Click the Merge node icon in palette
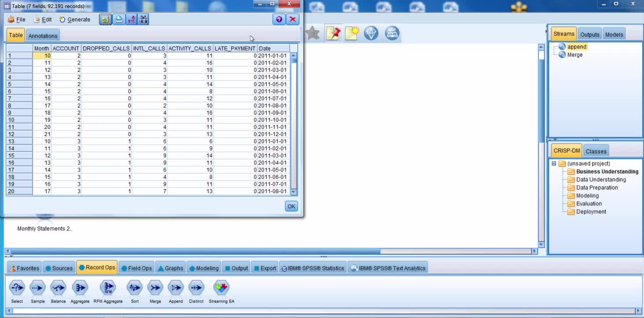The width and height of the screenshot is (644, 318). click(155, 288)
